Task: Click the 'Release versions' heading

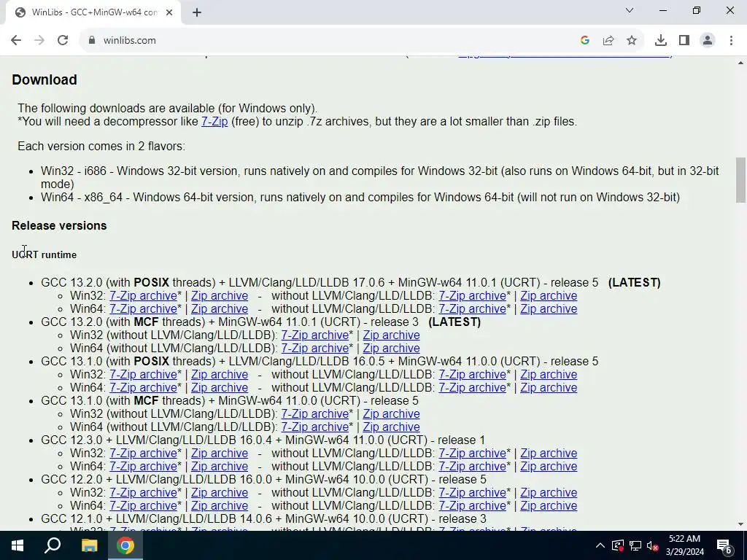Action: 59,226
